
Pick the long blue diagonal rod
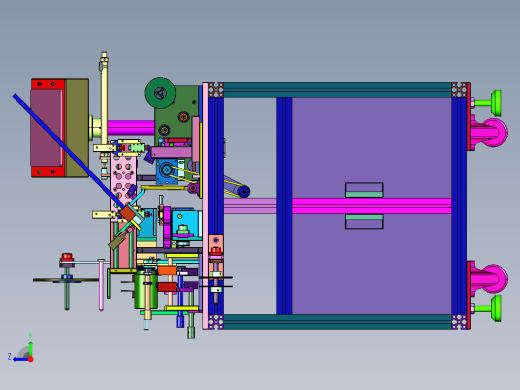pos(69,152)
